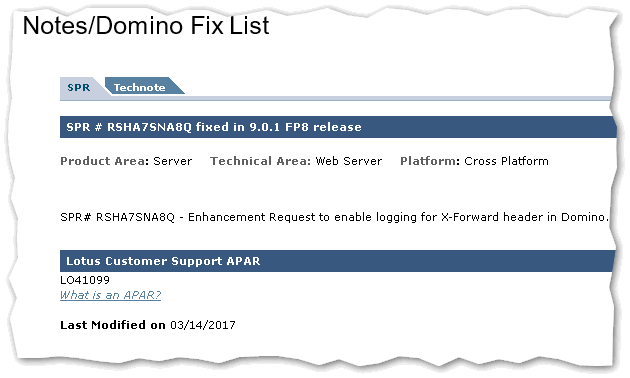This screenshot has width=630, height=378.
Task: Click the Last Modified on label
Action: 113,325
